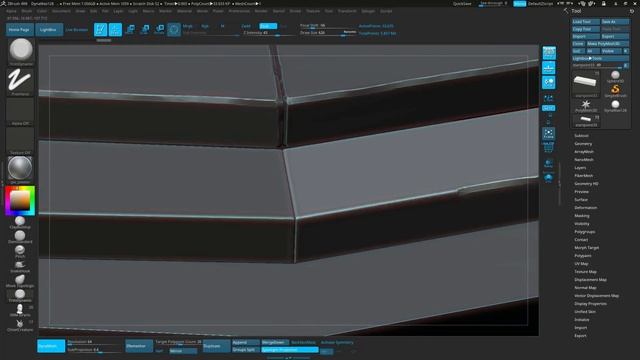Select the SnakeHook brush

coord(20,266)
